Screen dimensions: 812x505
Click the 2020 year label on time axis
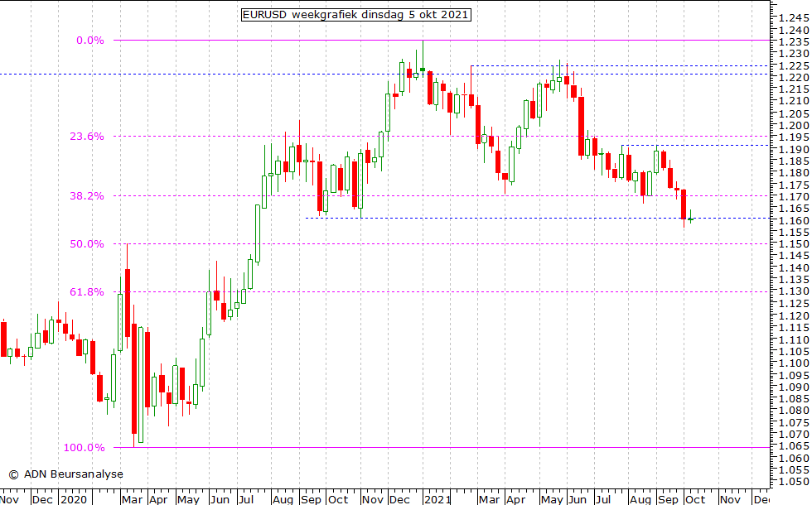pyautogui.click(x=74, y=499)
